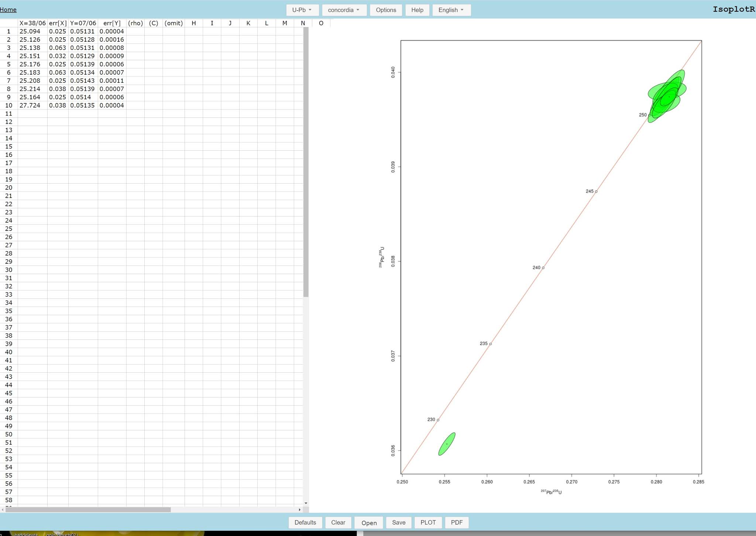
Task: Click the isolated green ellipse near 230
Action: pos(447,444)
